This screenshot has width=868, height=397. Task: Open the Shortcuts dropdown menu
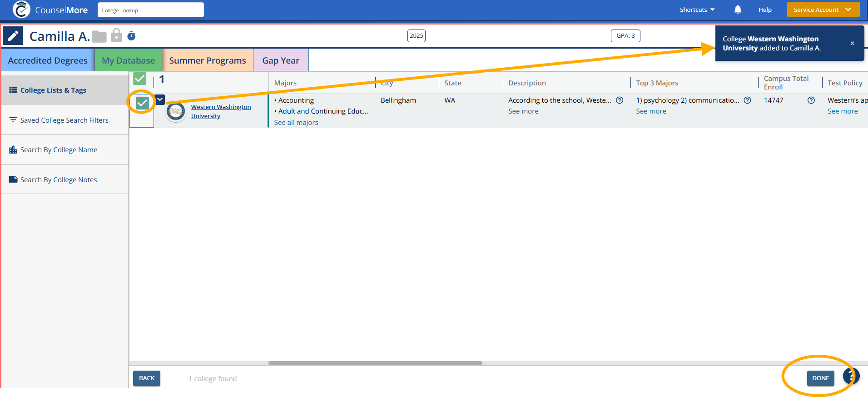pyautogui.click(x=697, y=10)
